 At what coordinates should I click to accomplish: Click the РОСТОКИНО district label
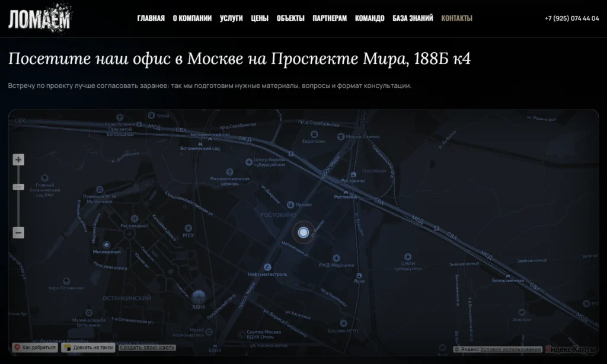(x=279, y=215)
